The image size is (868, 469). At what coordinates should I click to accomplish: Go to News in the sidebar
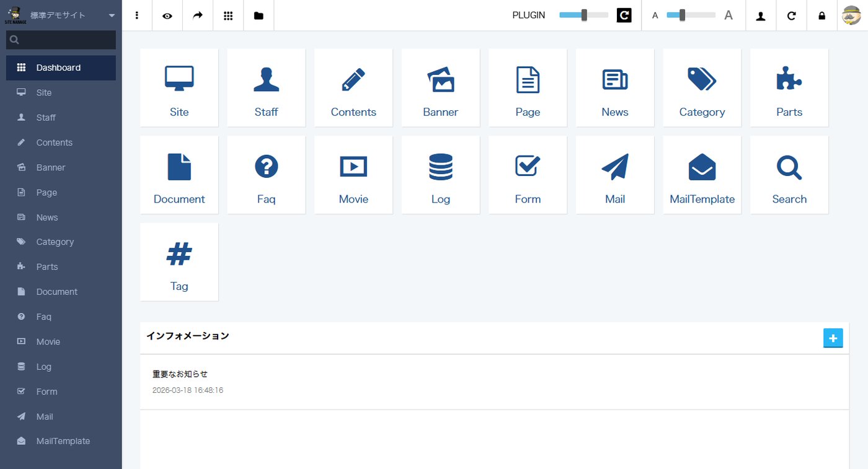tap(61, 217)
